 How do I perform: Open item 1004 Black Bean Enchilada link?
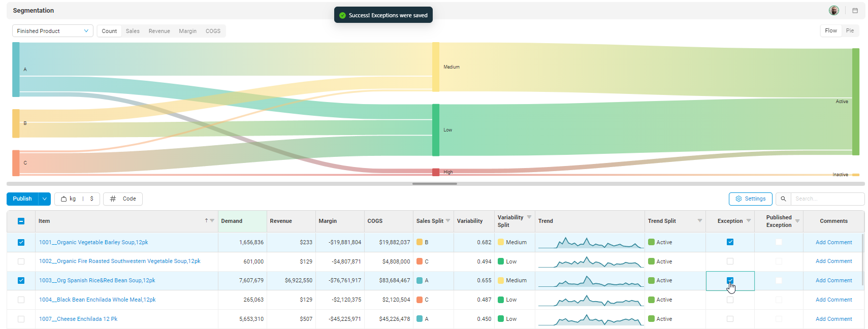pyautogui.click(x=98, y=300)
